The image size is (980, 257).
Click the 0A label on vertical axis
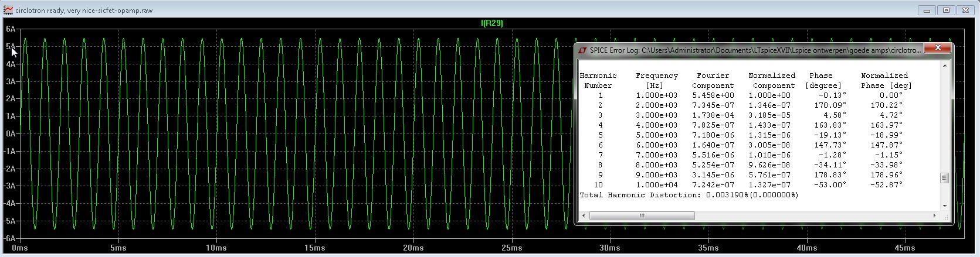pyautogui.click(x=11, y=133)
